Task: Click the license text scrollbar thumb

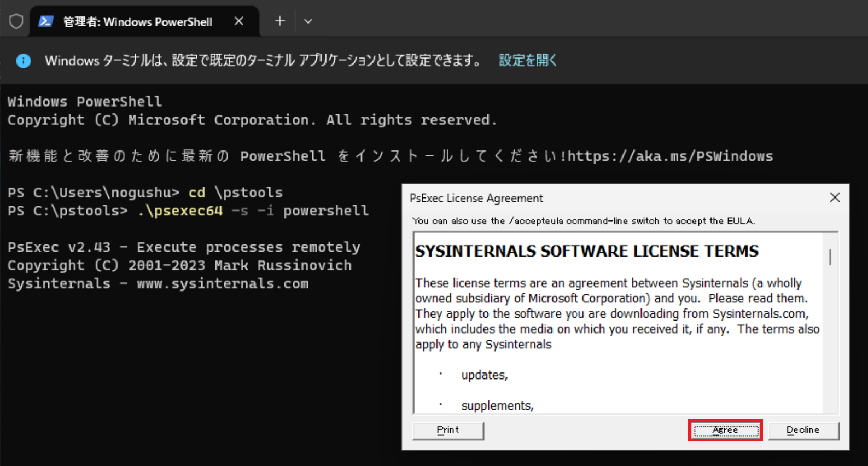Action: 830,257
